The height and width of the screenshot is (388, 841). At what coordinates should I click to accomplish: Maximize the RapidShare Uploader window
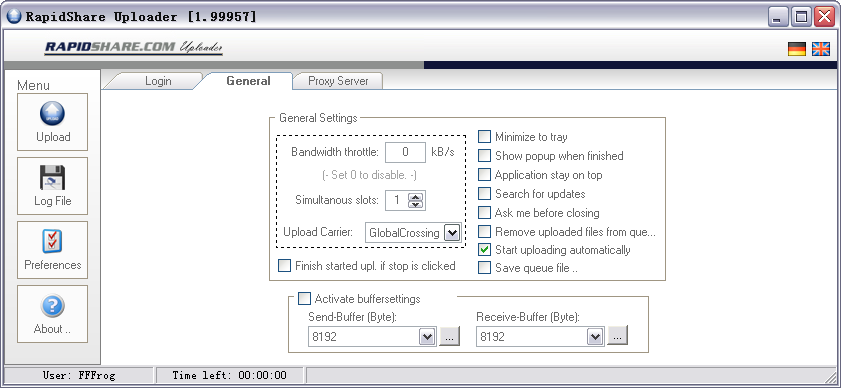coord(801,17)
